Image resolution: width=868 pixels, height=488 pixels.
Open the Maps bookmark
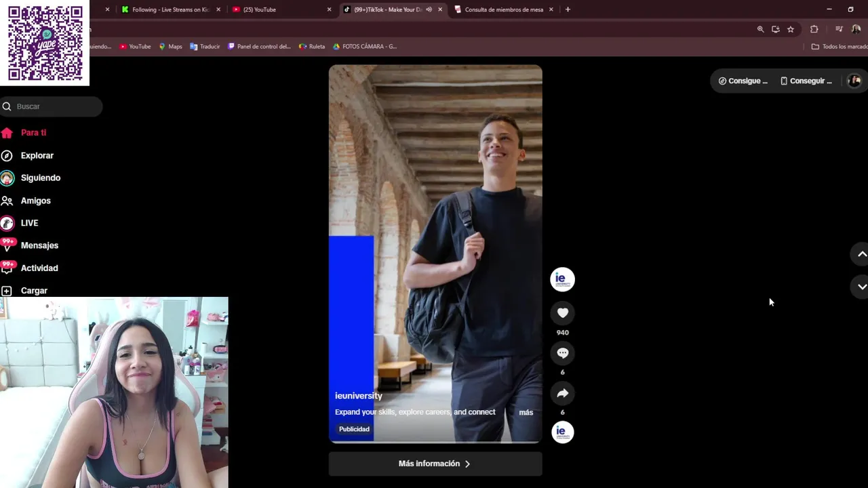pos(170,47)
